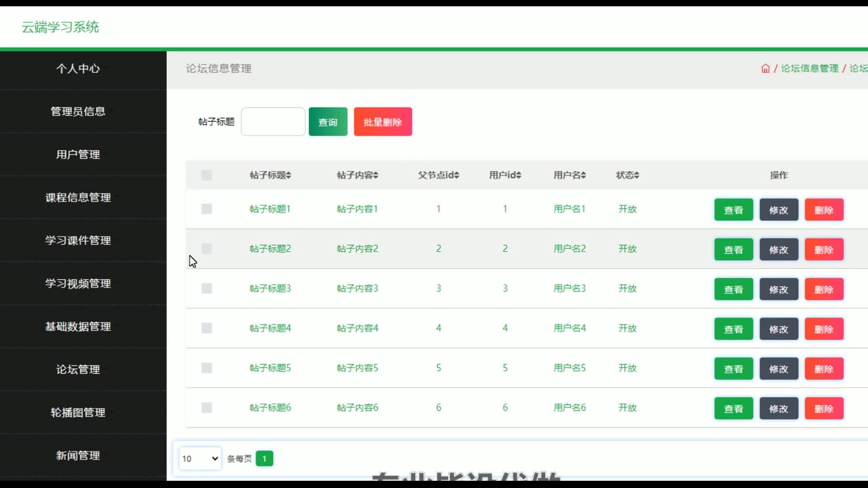
Task: Sort by 用户名 column arrows
Action: tap(583, 175)
